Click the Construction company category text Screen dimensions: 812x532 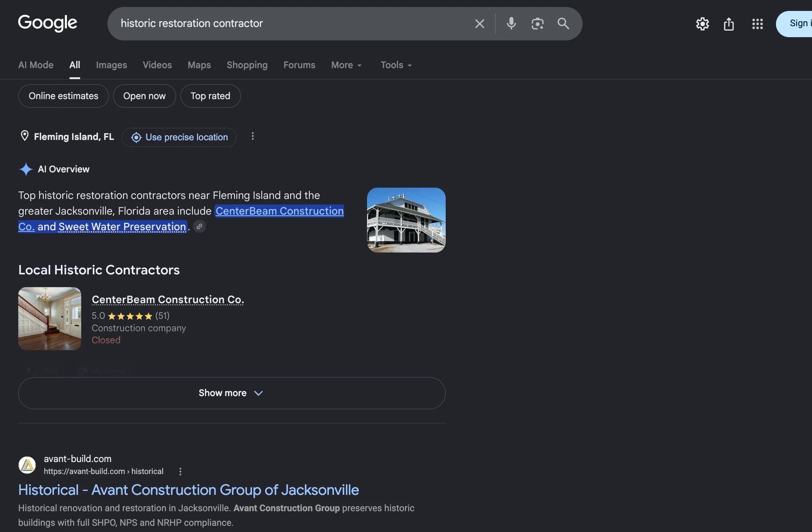point(139,328)
